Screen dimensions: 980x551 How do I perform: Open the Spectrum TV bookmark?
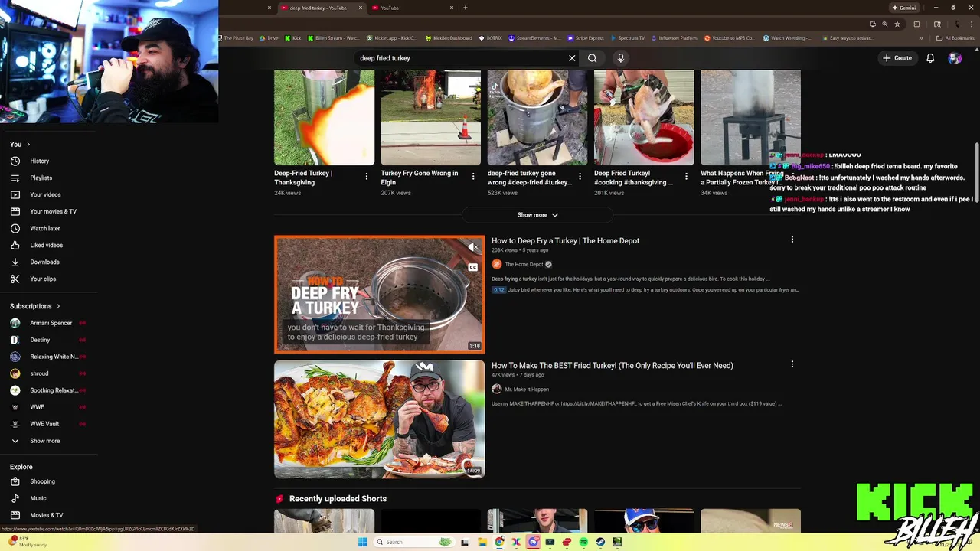[627, 38]
